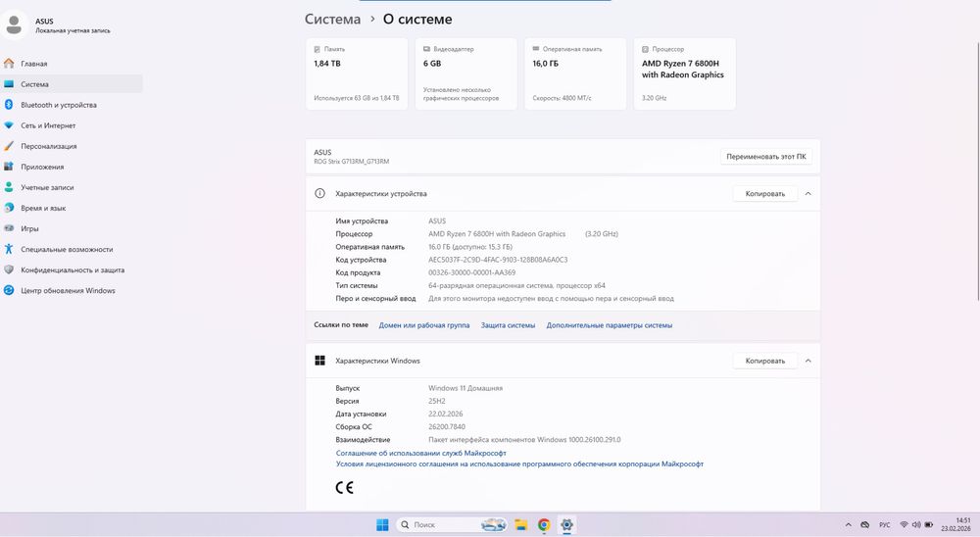The image size is (980, 537).
Task: Open Дополнительные параметры системы link
Action: (x=610, y=325)
